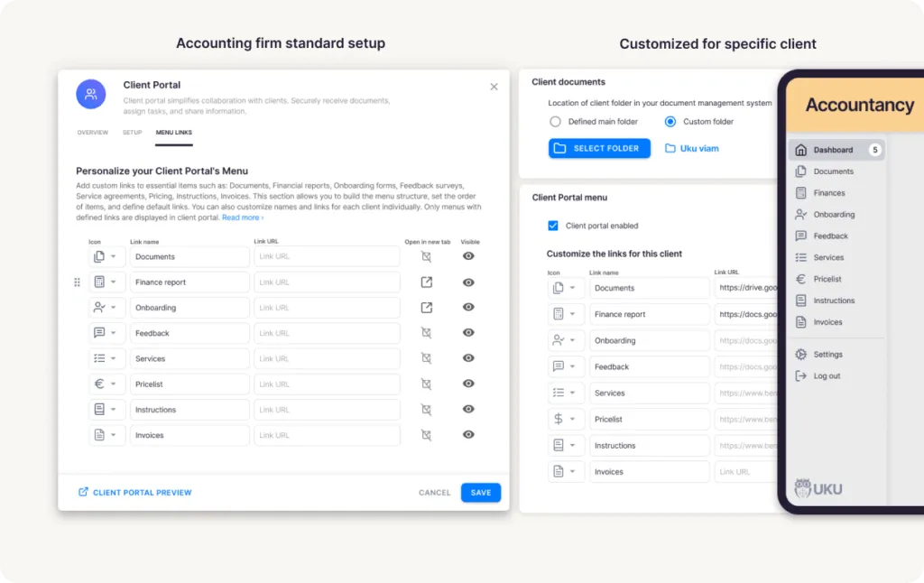The height and width of the screenshot is (583, 924).
Task: Click the Settings gear in the Accountancy sidebar
Action: click(800, 354)
